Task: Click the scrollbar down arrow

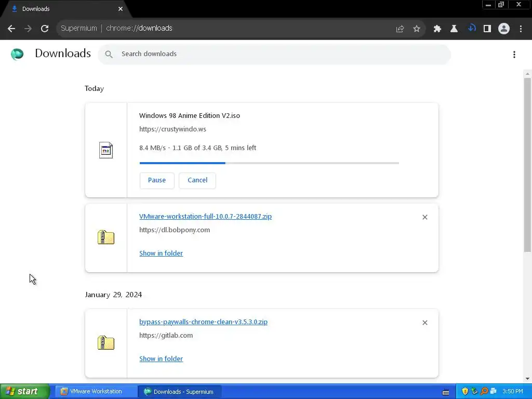Action: 528,379
